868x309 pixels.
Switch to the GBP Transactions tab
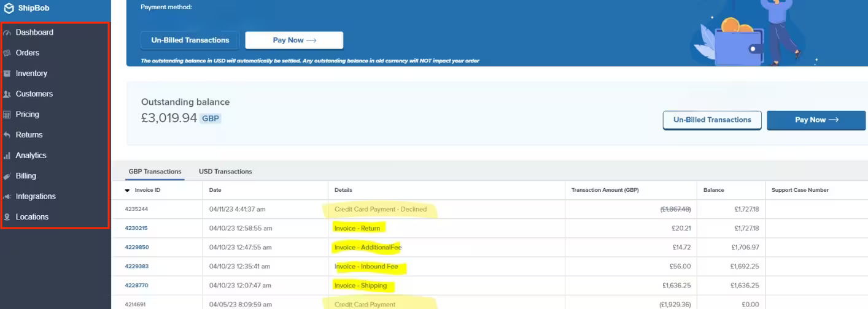tap(155, 172)
